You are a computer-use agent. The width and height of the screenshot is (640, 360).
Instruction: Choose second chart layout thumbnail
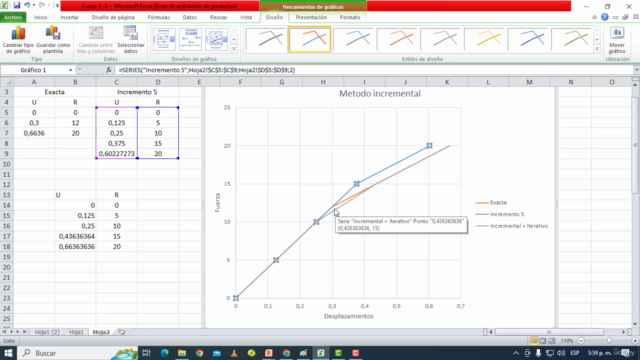click(x=190, y=40)
